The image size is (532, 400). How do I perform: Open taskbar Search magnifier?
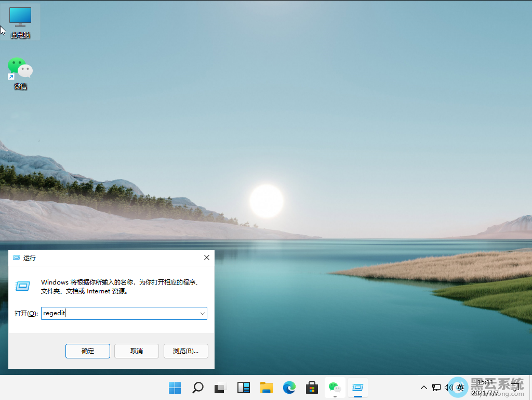click(198, 388)
